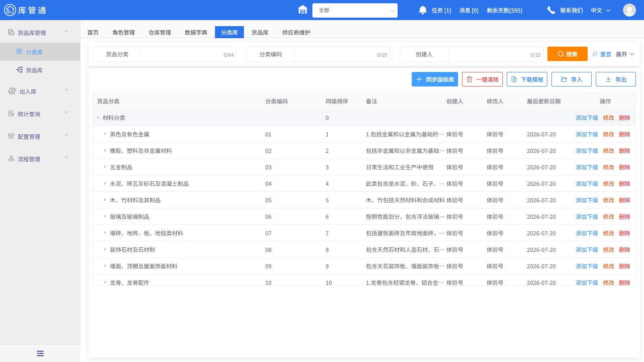The height and width of the screenshot is (362, 644).
Task: Switch to the 供应商维护 tab
Action: 296,33
